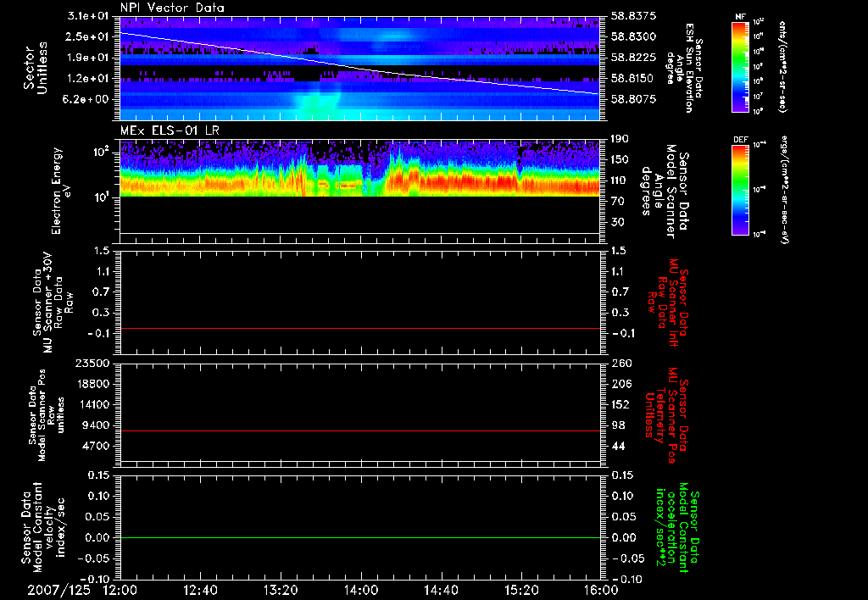Click the 14:40 time axis label
This screenshot has height=600, width=868.
441,590
